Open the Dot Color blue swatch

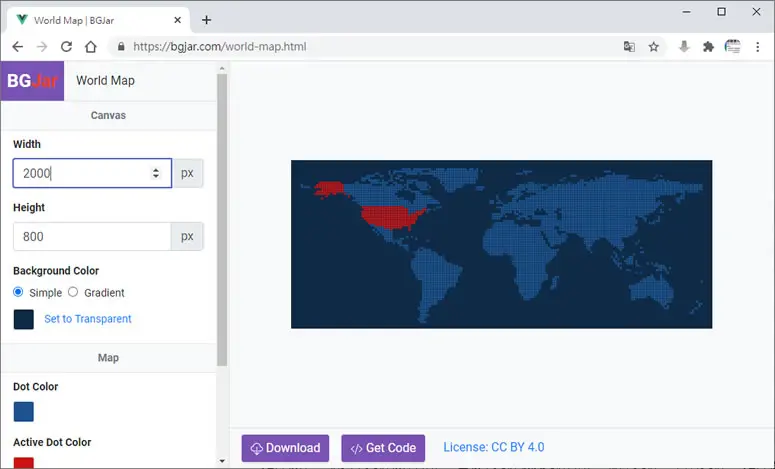pos(24,412)
